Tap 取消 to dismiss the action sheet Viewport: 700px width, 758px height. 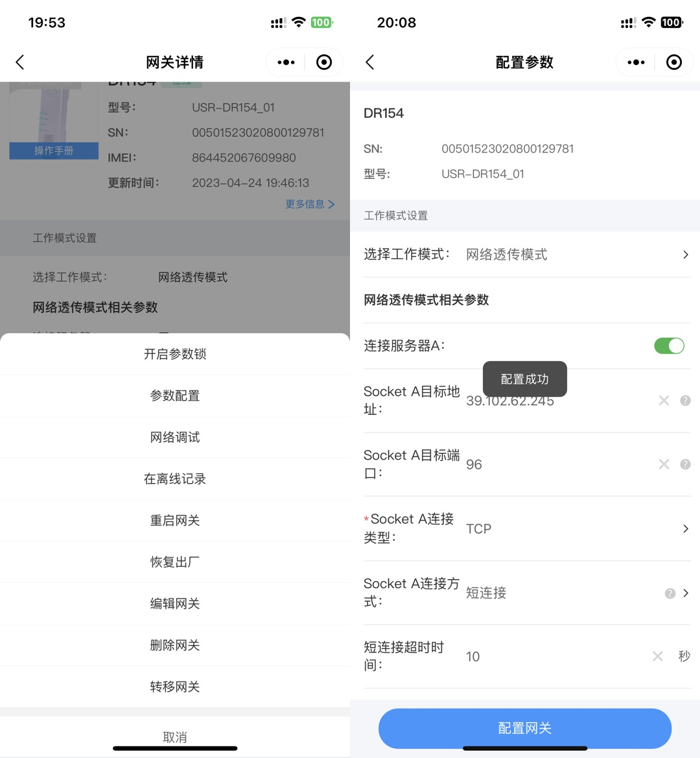tap(175, 737)
